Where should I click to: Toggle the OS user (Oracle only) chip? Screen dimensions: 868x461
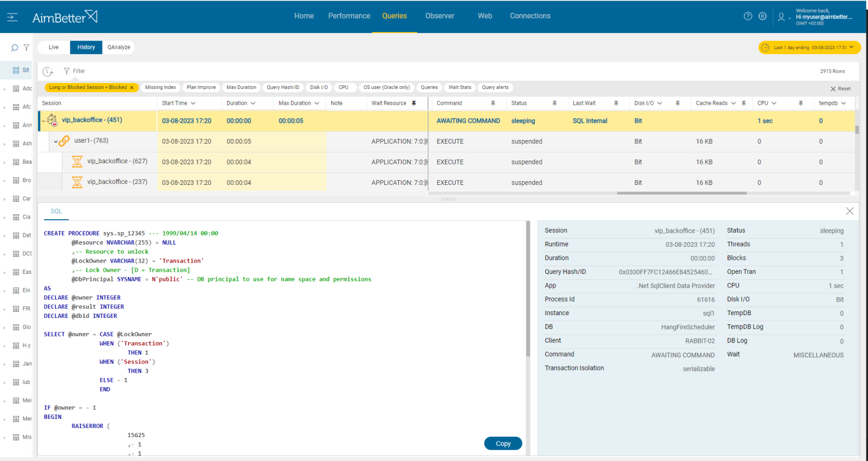pos(387,87)
